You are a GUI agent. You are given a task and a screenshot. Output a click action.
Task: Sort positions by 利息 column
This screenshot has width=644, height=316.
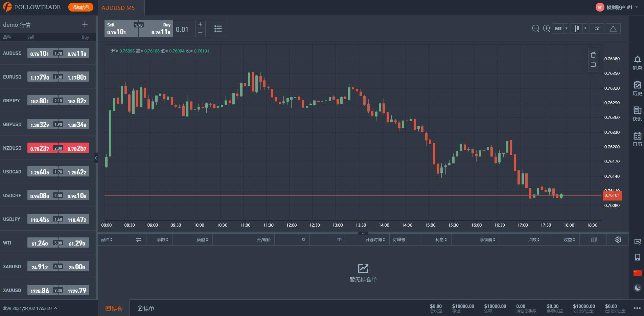coord(441,239)
